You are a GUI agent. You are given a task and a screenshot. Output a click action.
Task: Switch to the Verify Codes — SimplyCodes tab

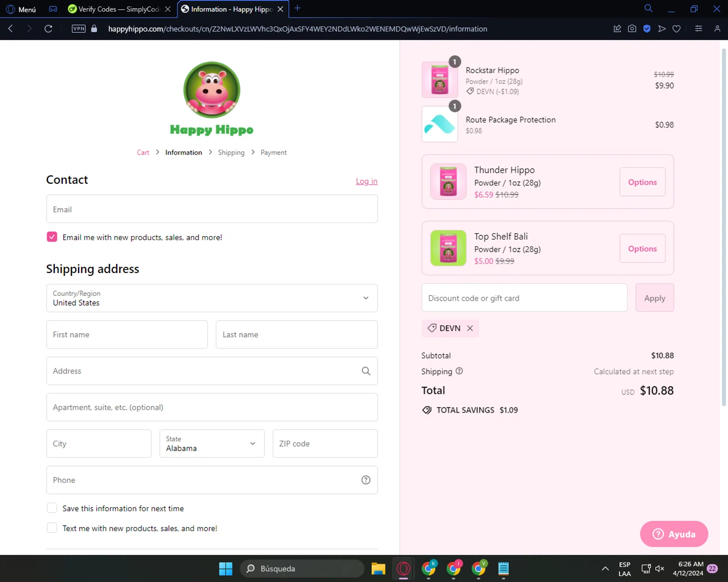(x=119, y=9)
